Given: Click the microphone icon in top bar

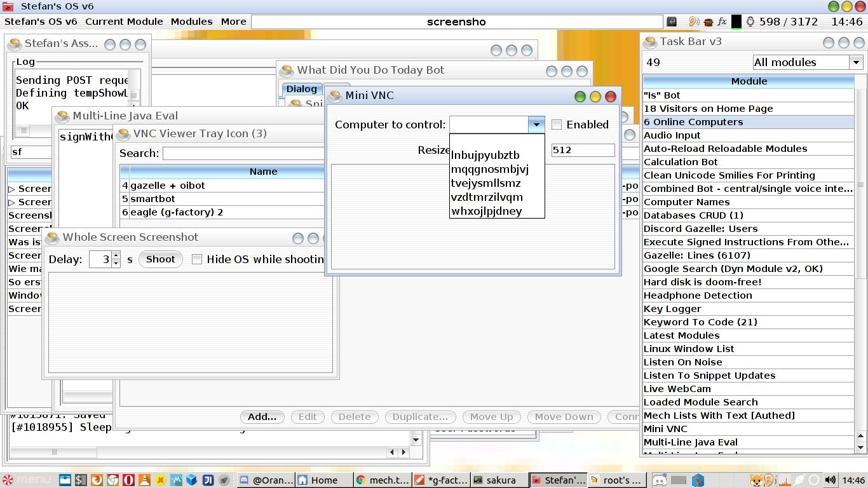Looking at the screenshot, I should pyautogui.click(x=750, y=22).
